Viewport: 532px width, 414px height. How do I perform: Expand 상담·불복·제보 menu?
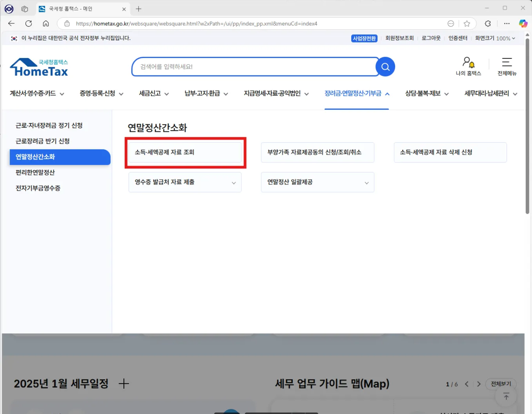(427, 94)
